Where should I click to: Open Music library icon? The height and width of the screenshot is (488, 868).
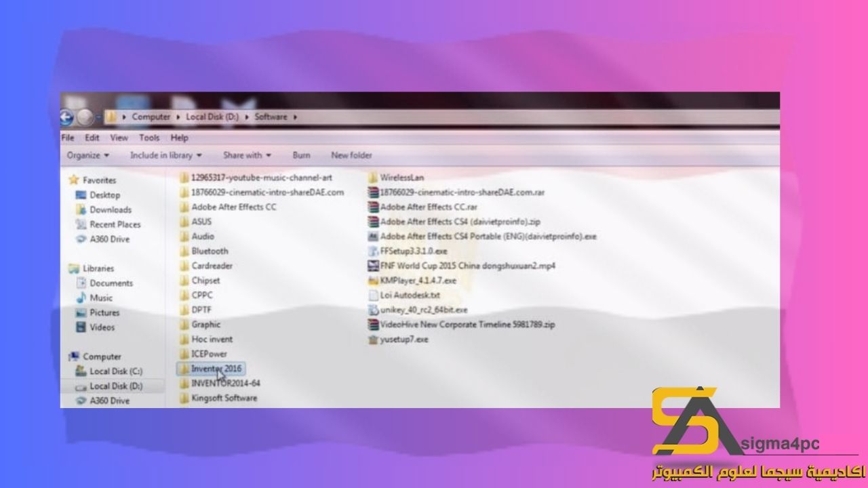tap(81, 298)
